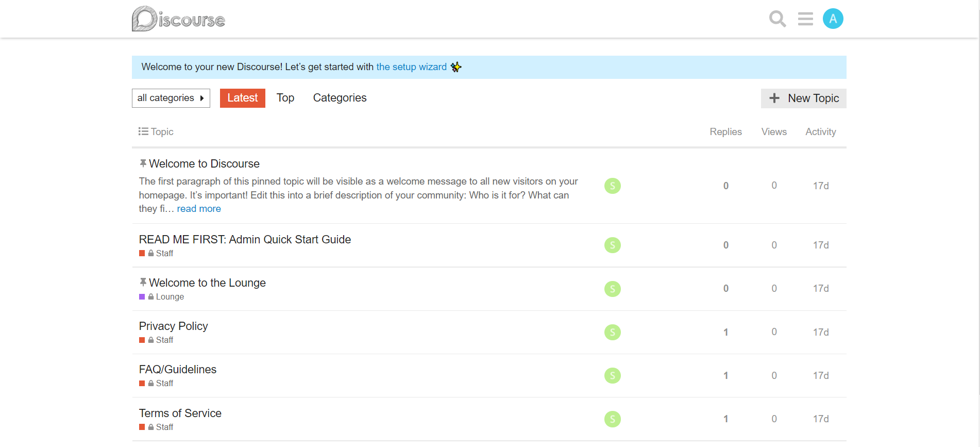Open poster avatar for READ ME FIRST topic
The image size is (980, 447).
coord(612,245)
